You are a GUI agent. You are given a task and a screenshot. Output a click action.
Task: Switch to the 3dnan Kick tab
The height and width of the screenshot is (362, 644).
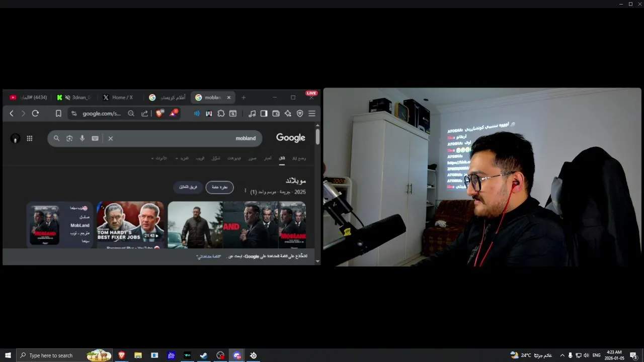tap(74, 98)
